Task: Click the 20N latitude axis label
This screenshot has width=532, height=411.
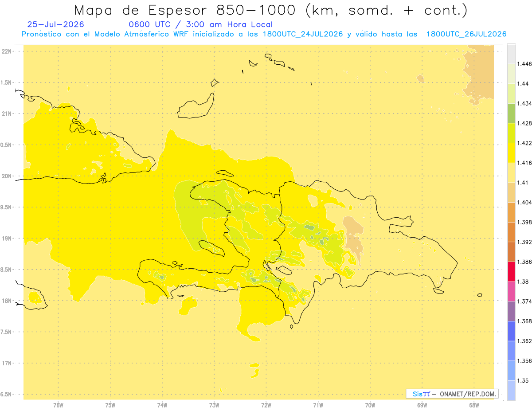Action: coord(6,176)
